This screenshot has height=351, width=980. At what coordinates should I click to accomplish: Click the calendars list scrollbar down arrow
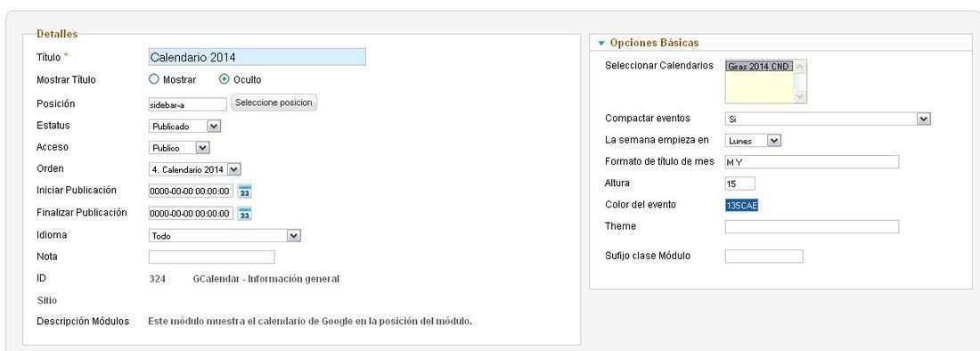799,97
